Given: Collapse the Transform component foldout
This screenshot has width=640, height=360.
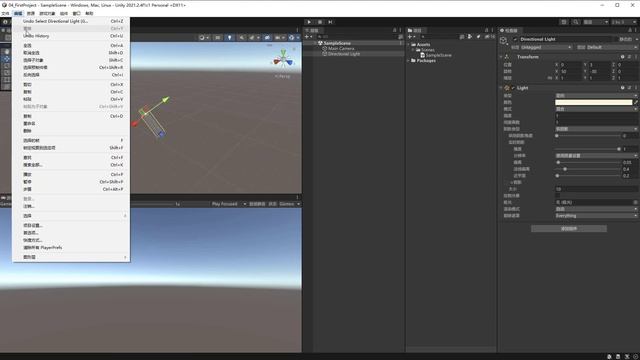Looking at the screenshot, I should [501, 57].
